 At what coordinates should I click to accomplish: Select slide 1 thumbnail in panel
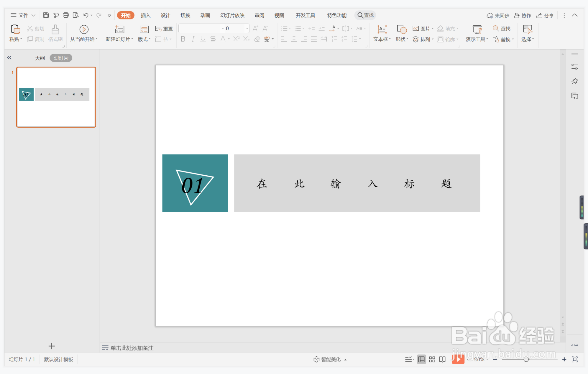click(x=56, y=97)
